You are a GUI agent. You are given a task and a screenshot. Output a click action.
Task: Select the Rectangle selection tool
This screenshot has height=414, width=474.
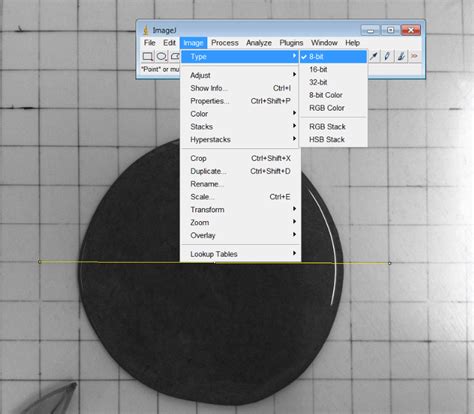point(147,56)
